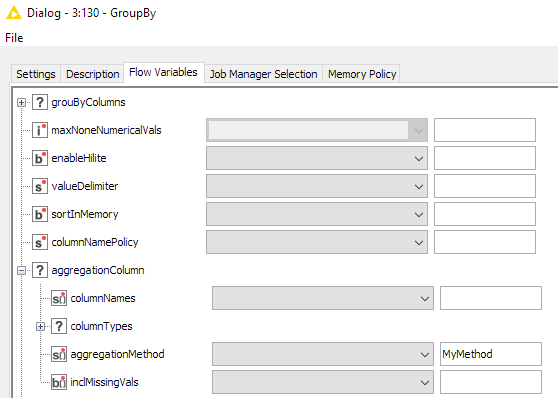Click the KNIME warning triangle icon in title

click(14, 13)
